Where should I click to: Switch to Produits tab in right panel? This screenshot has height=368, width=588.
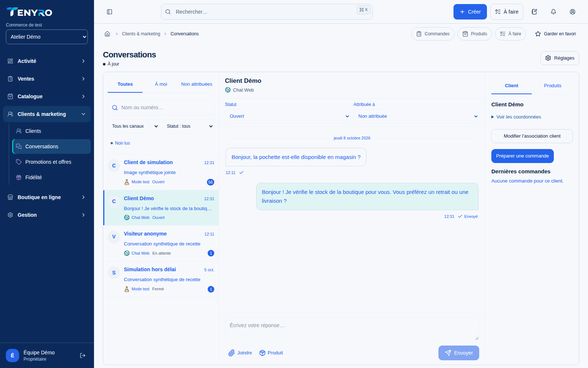click(553, 86)
